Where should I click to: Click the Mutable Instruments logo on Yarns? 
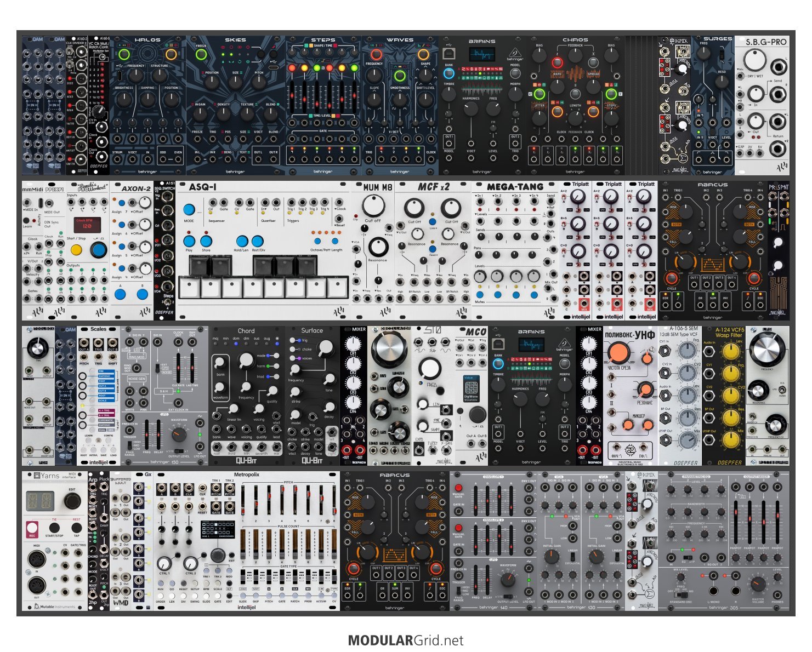(x=55, y=606)
